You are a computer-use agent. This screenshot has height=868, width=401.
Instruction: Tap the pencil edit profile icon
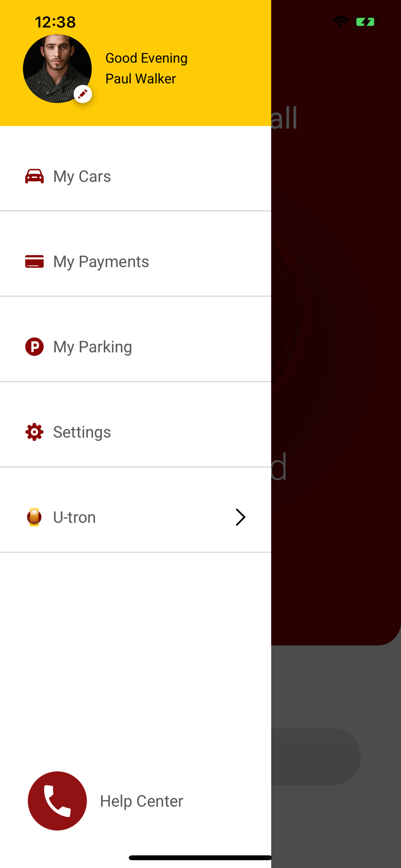click(82, 94)
